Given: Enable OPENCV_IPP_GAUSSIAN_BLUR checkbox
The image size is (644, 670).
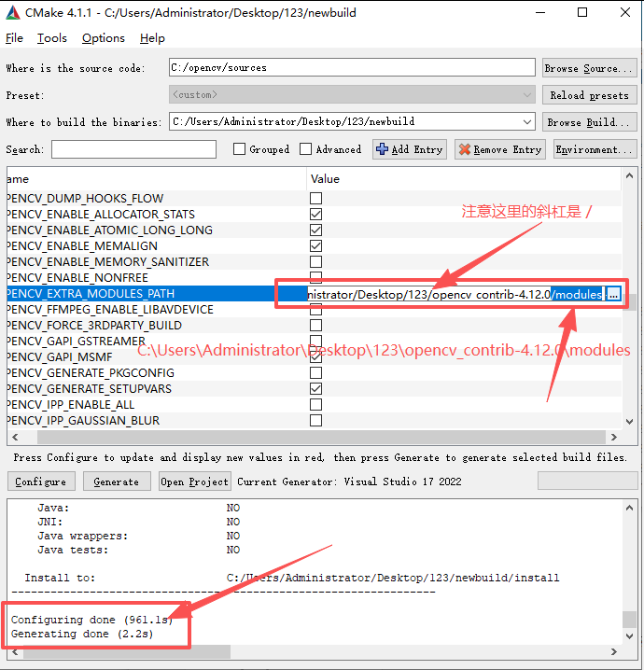Looking at the screenshot, I should (x=315, y=421).
